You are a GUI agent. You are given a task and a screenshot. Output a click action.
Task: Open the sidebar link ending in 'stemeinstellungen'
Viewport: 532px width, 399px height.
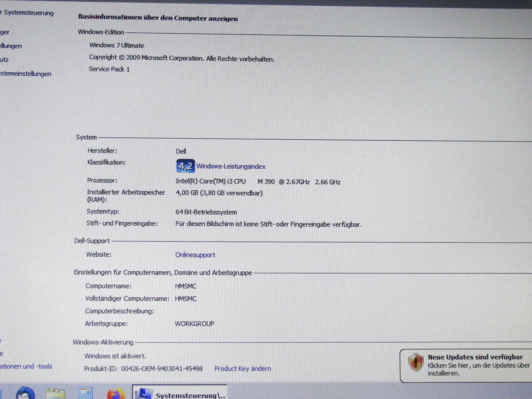(26, 74)
